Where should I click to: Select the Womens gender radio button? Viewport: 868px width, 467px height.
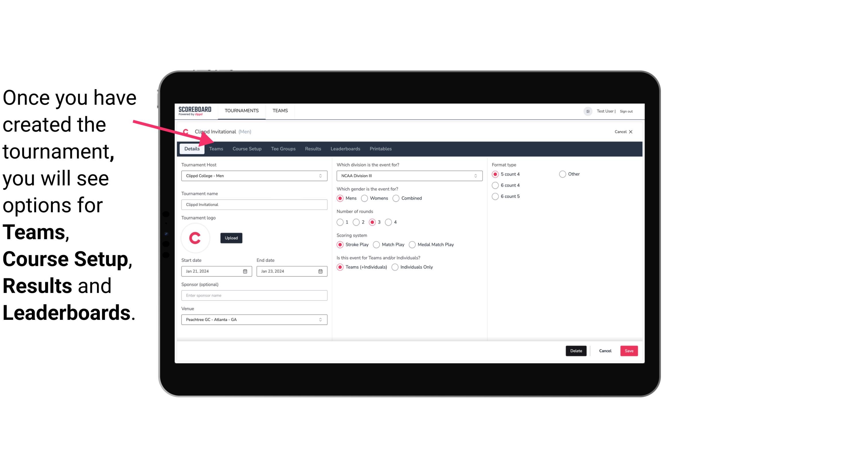(365, 198)
